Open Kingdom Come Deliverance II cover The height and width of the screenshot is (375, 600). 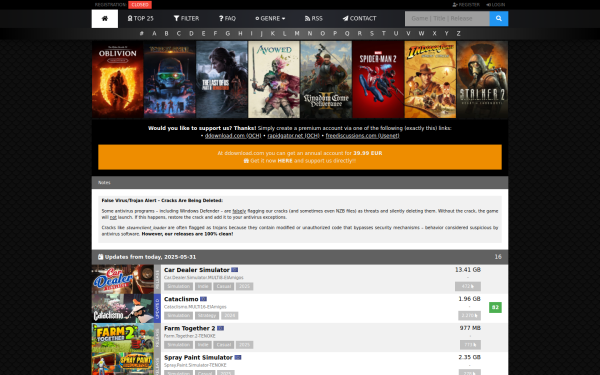click(326, 80)
